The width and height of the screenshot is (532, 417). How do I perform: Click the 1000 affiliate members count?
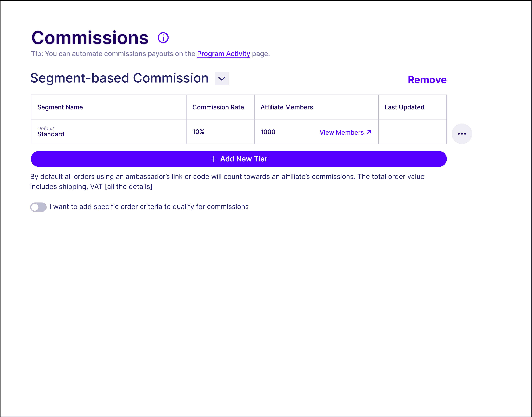click(x=268, y=132)
